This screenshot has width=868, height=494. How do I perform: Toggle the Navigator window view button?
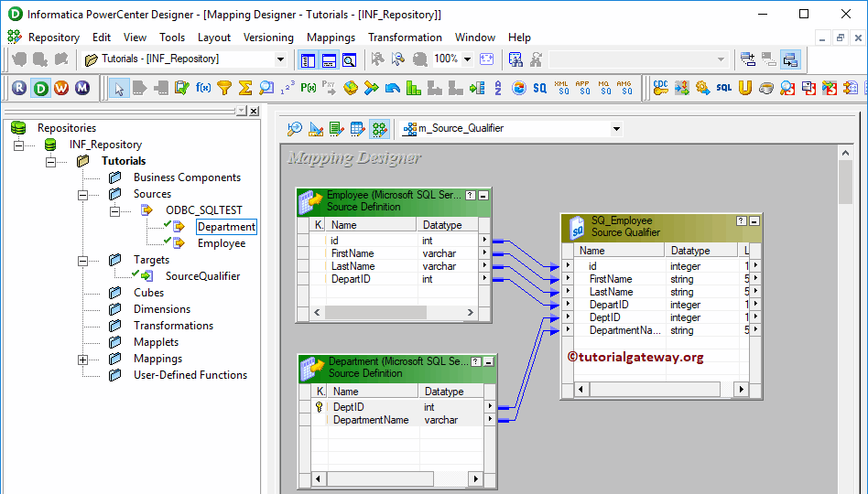pyautogui.click(x=309, y=59)
